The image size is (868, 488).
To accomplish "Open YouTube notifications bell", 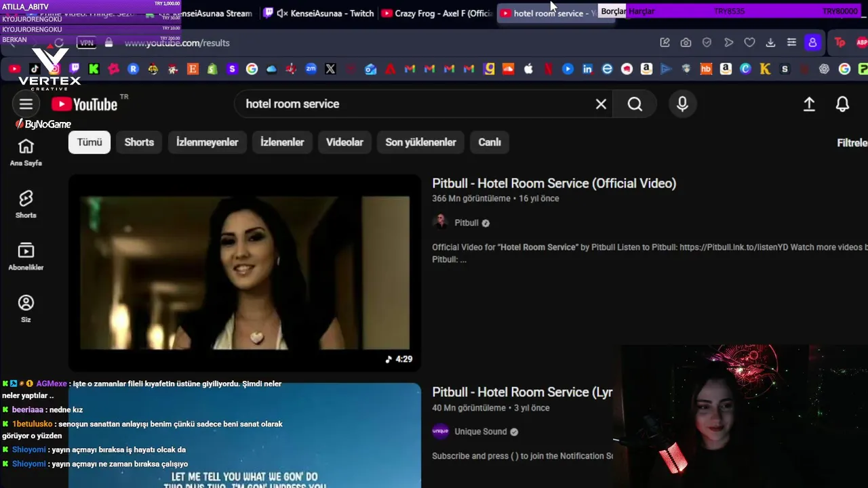I will [842, 104].
